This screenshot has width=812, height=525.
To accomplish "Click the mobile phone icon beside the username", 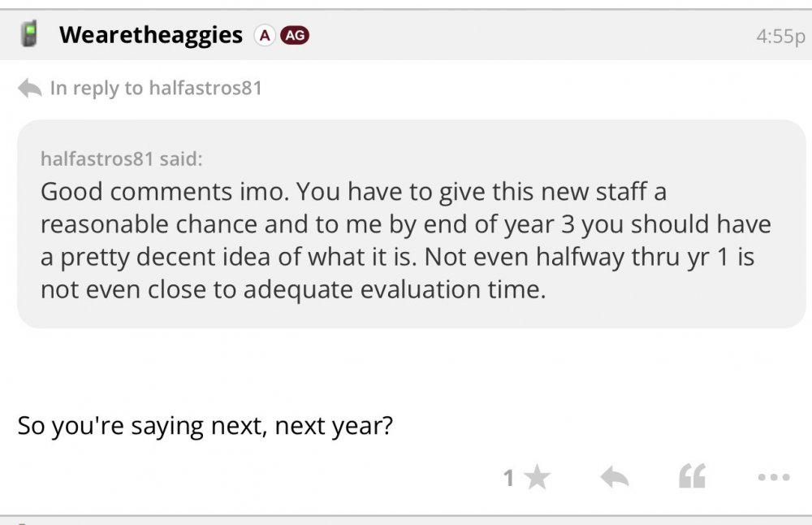I will (31, 35).
